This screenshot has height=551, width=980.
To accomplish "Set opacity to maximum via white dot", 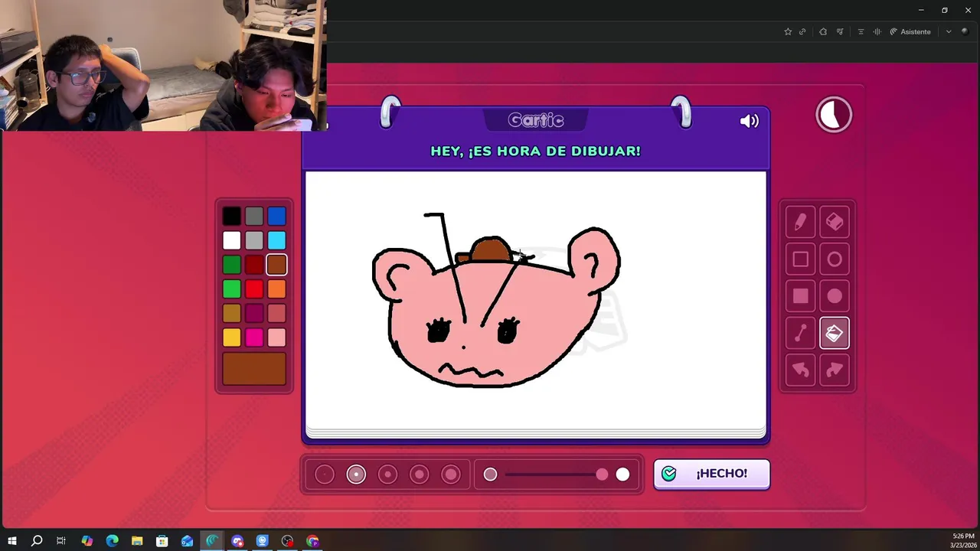I will coord(622,474).
